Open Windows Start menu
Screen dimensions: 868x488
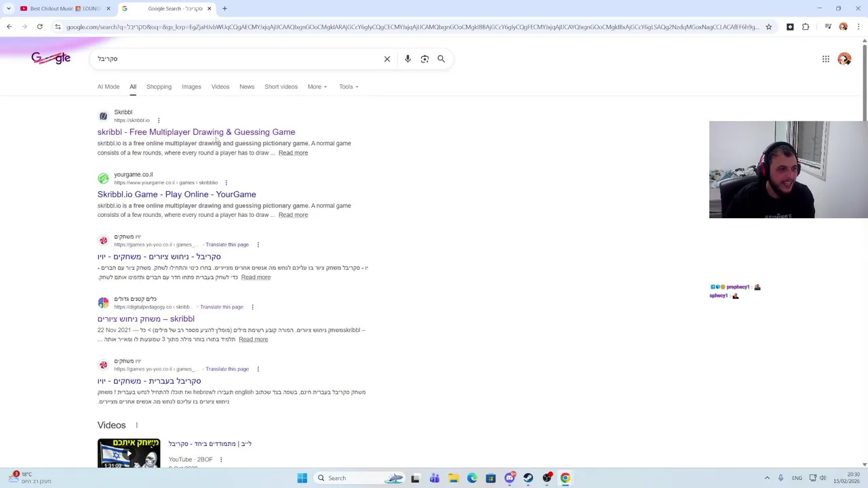pos(302,478)
